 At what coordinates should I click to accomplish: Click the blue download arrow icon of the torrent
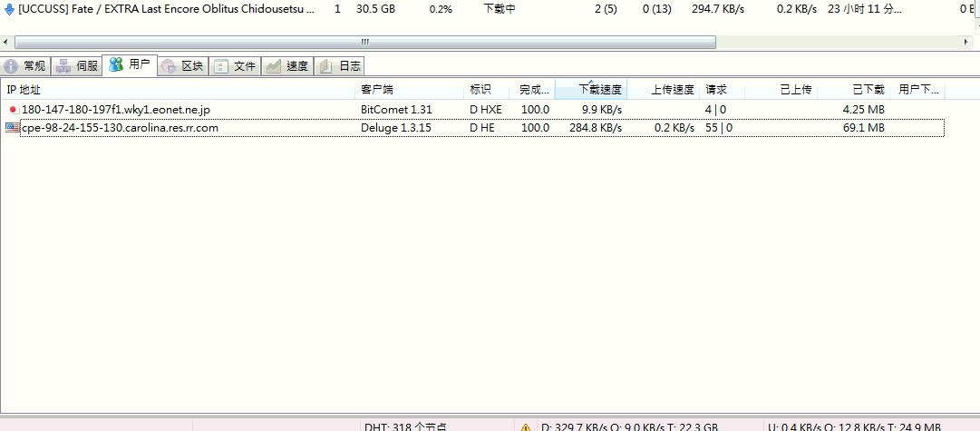point(9,10)
